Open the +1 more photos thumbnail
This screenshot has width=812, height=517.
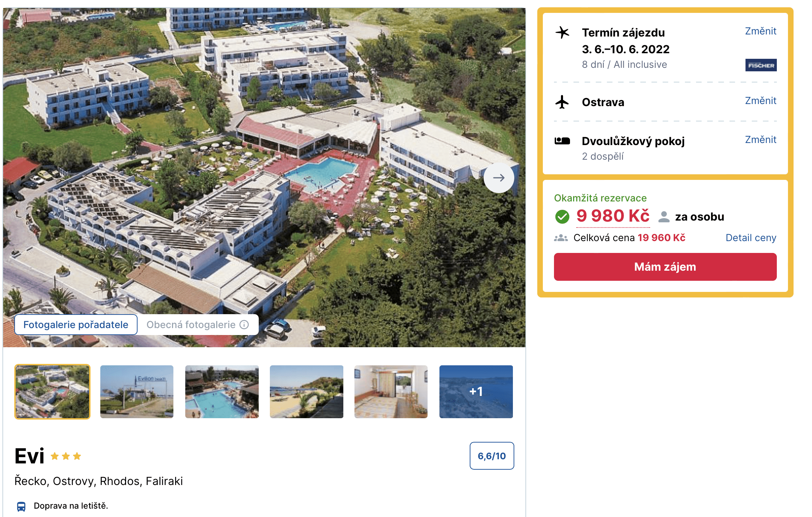476,391
